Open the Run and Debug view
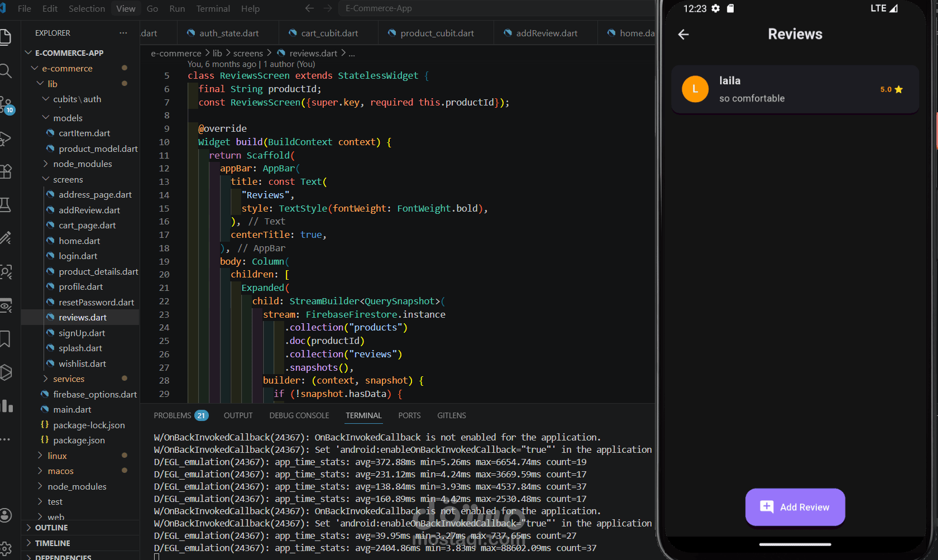 4,138
